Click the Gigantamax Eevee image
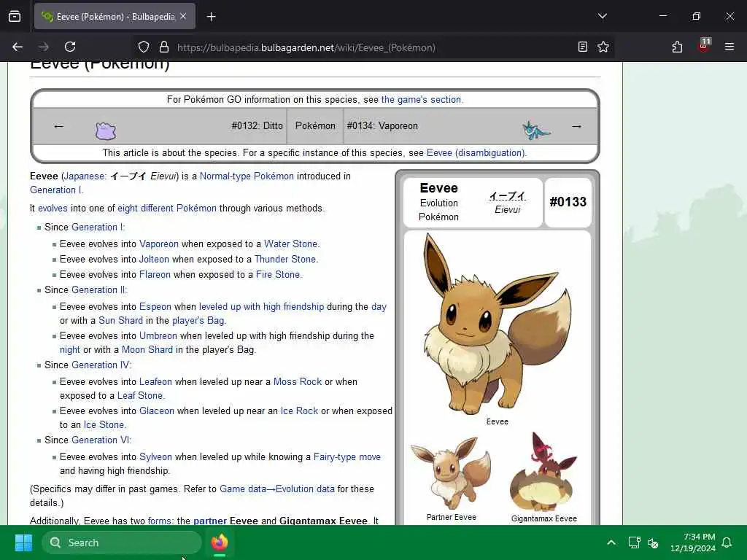Image resolution: width=747 pixels, height=560 pixels. click(543, 472)
